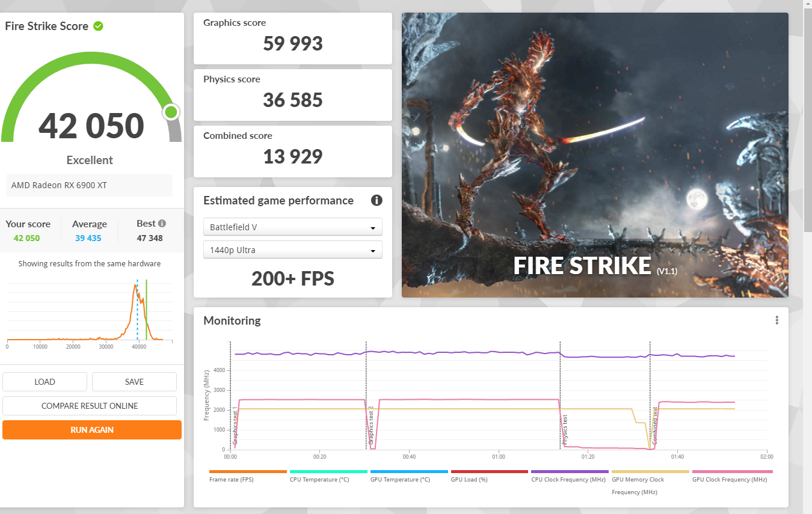The width and height of the screenshot is (812, 514).
Task: Open the Monitoring three-dot options menu
Action: 777,320
